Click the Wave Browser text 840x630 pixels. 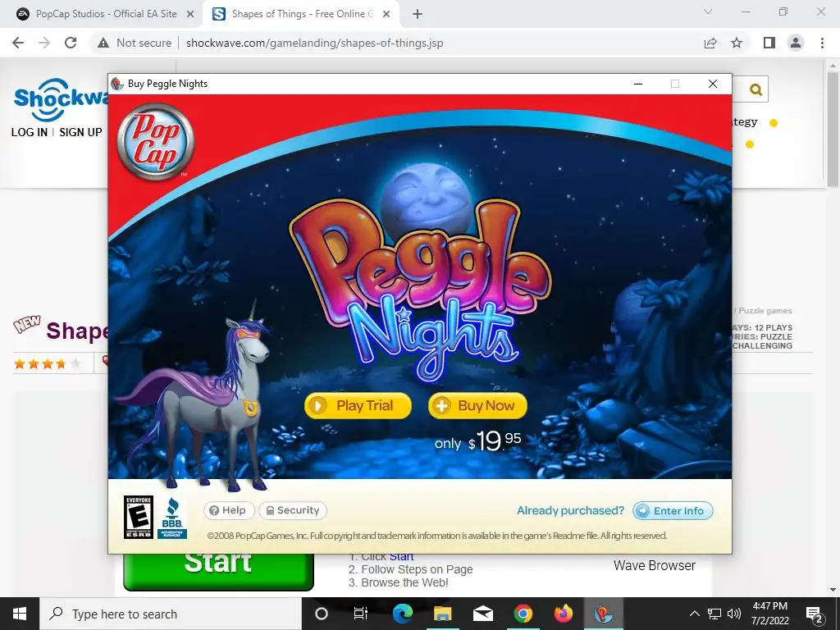(x=654, y=565)
